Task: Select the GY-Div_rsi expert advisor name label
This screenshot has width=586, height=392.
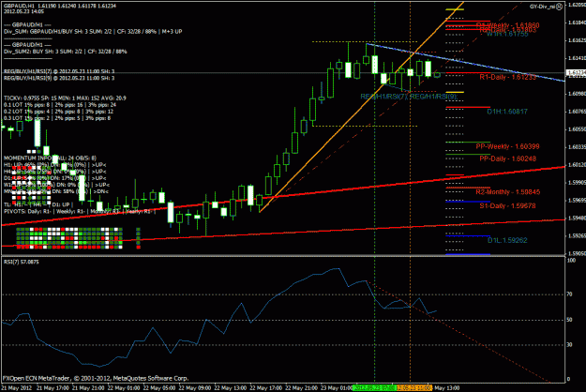Action: [x=543, y=7]
